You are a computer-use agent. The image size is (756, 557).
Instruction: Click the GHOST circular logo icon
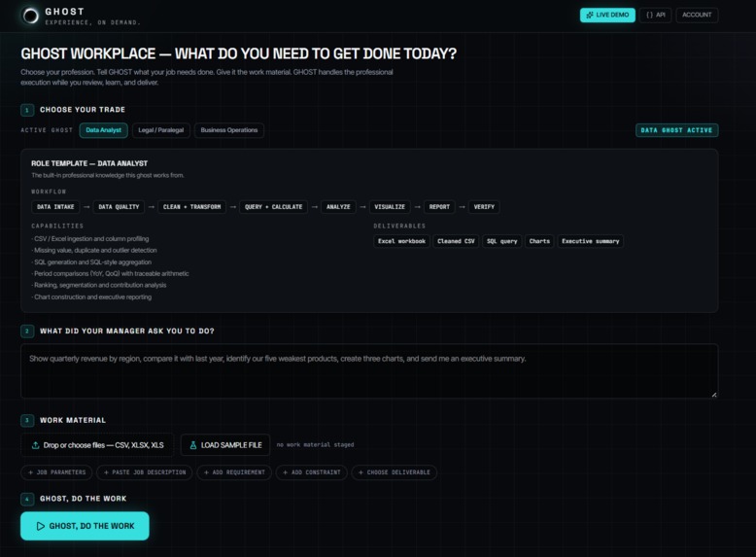[x=30, y=16]
